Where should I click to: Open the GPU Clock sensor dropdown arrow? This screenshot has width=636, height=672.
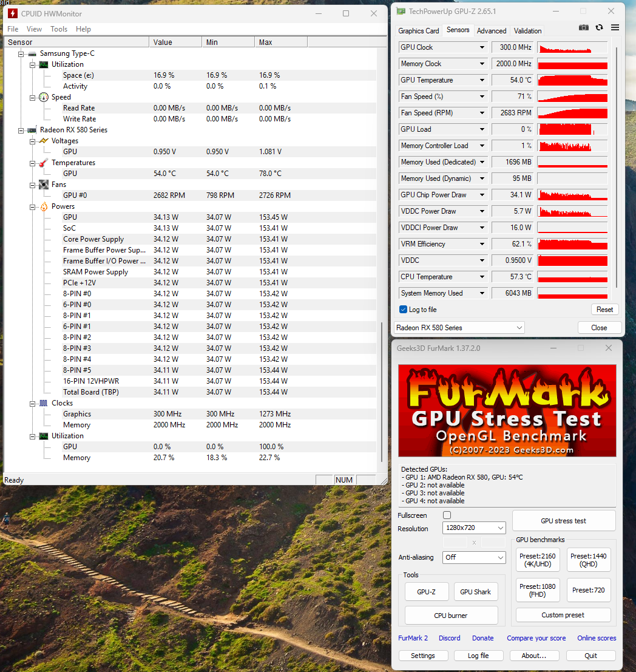pos(482,47)
